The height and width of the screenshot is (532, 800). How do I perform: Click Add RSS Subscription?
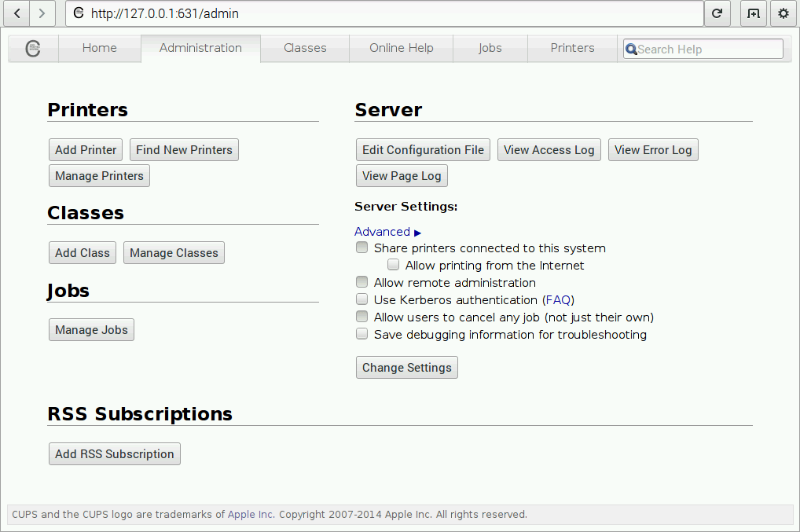[115, 454]
